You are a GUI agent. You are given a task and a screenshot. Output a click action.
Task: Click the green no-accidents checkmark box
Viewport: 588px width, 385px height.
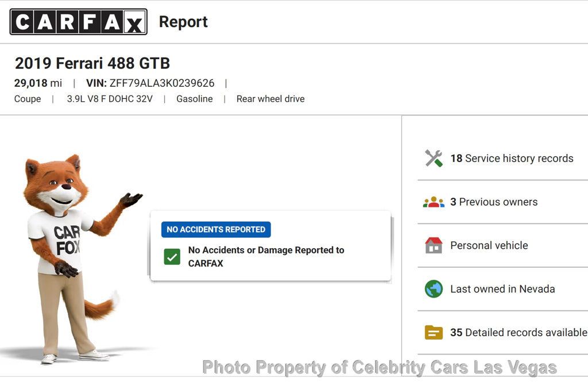point(172,257)
